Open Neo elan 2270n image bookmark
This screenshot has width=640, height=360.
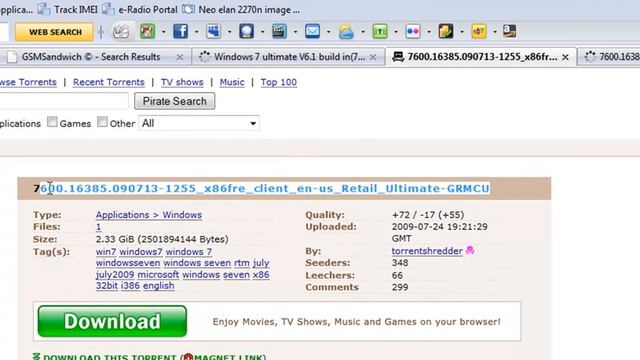(x=241, y=9)
